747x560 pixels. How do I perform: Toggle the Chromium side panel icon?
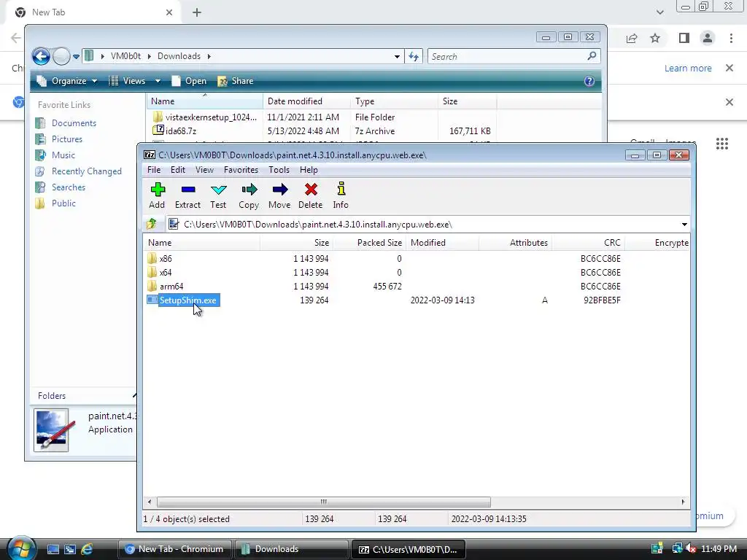click(684, 38)
